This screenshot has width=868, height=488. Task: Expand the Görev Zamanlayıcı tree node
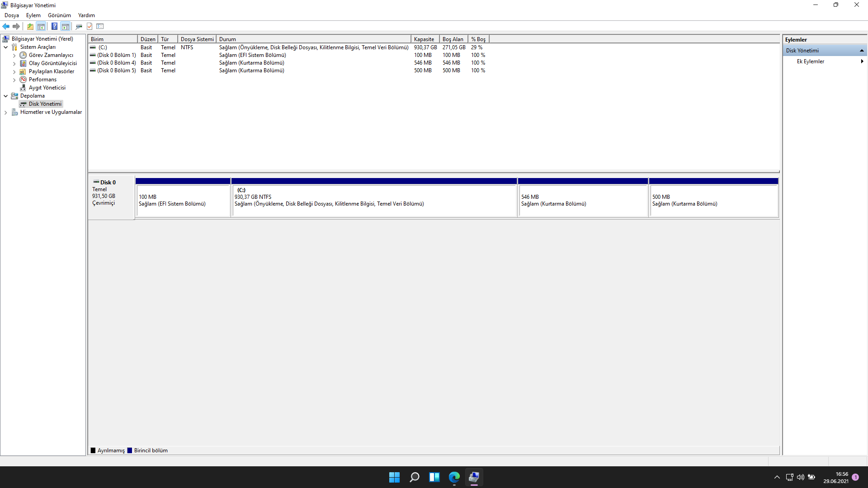coord(14,56)
